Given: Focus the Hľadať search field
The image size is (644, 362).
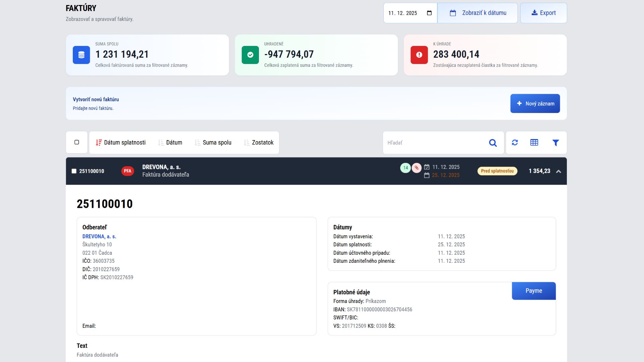Looking at the screenshot, I should pyautogui.click(x=434, y=143).
